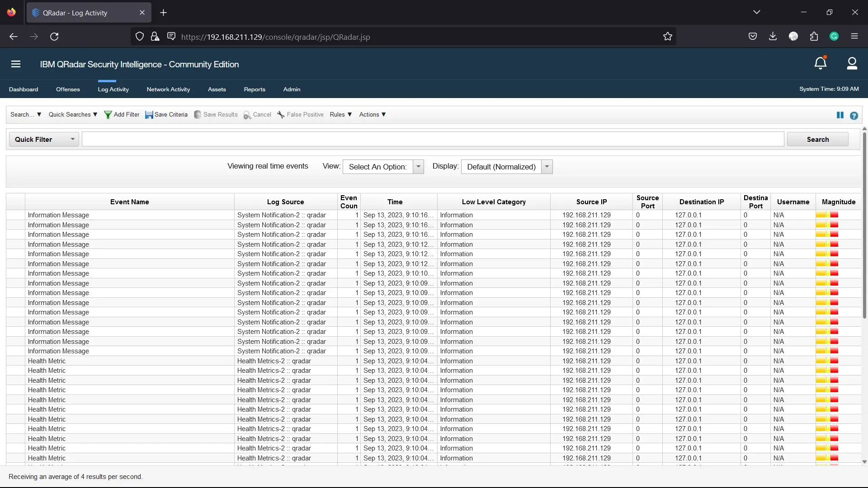Viewport: 868px width, 488px height.
Task: Open the user profile icon
Action: (852, 64)
